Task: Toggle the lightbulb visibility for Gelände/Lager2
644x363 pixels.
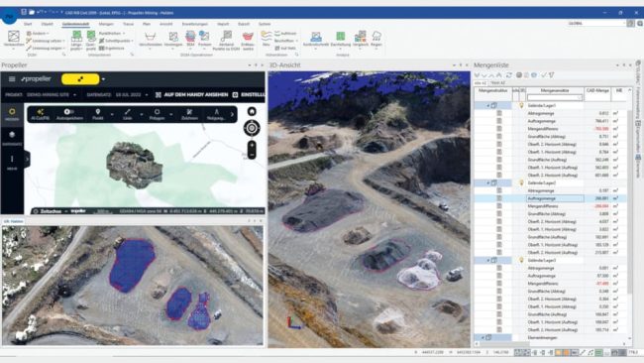Action: [521, 182]
